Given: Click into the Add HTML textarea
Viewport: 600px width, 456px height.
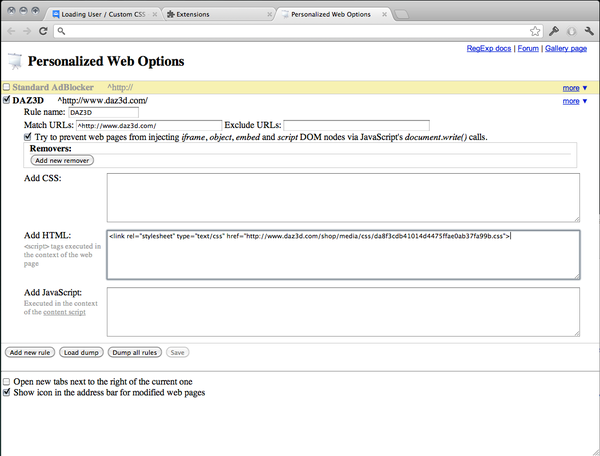Looking at the screenshot, I should [343, 255].
